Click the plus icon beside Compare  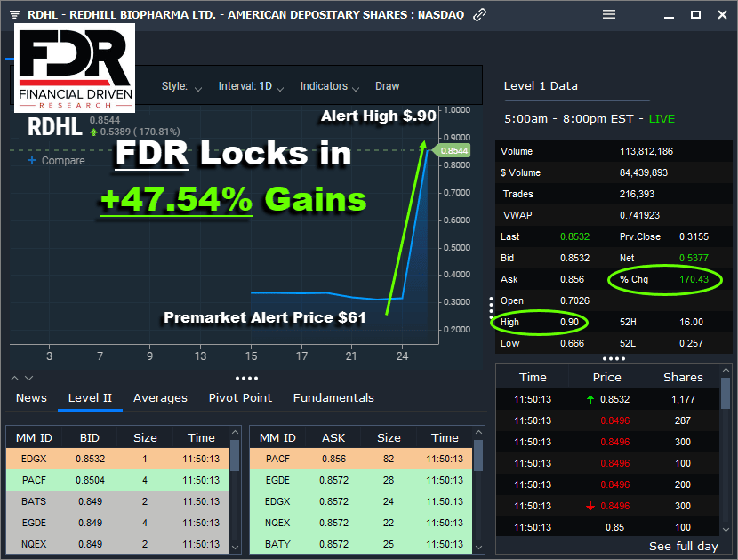32,161
